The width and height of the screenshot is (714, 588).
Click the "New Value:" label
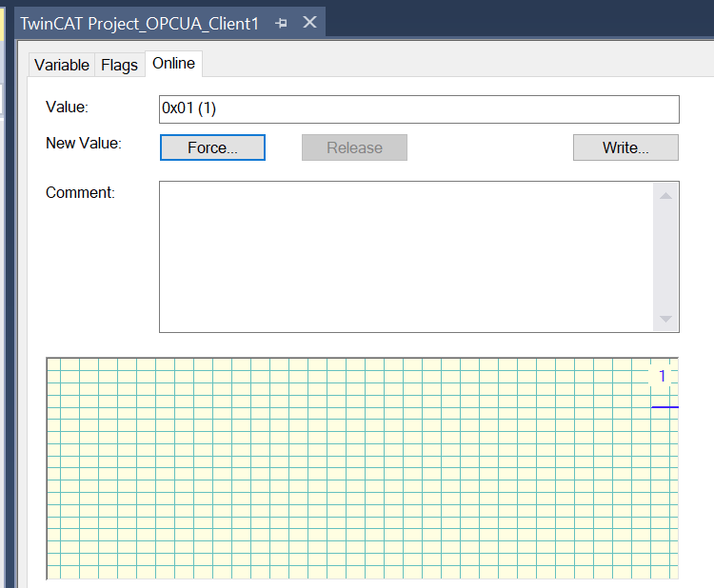click(84, 143)
